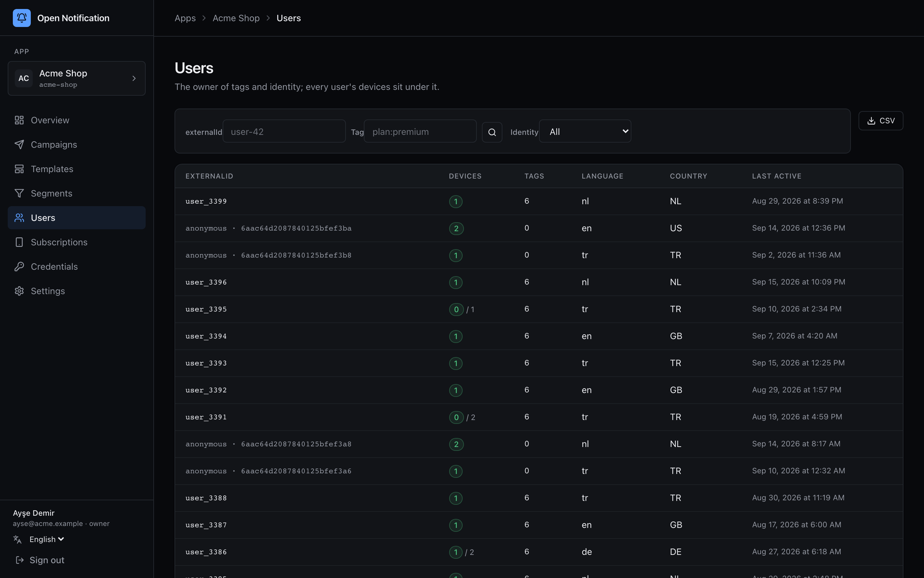Open anonymous user 6aac64d2087840125bfef3a6
The width and height of the screenshot is (924, 578).
tap(539, 471)
